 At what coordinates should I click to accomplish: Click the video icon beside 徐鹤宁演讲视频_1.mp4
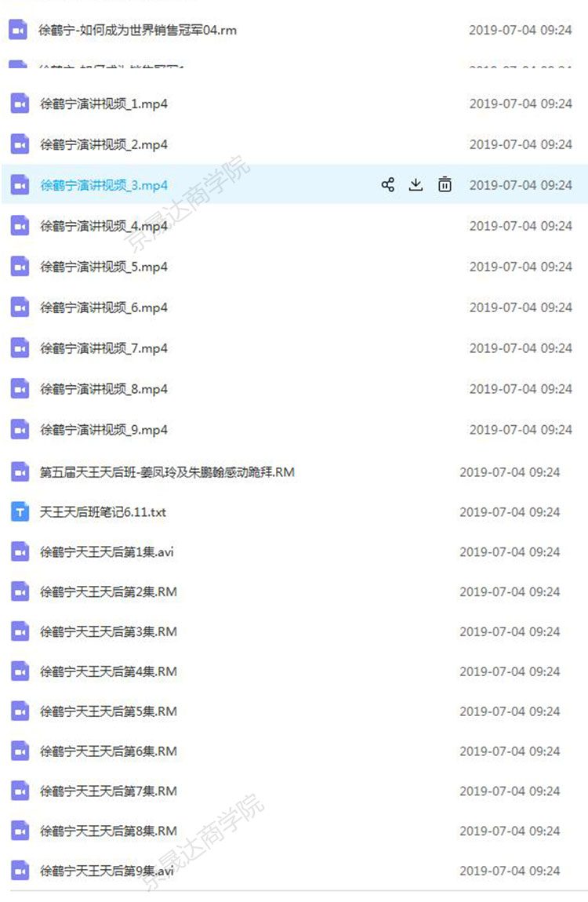(x=20, y=104)
